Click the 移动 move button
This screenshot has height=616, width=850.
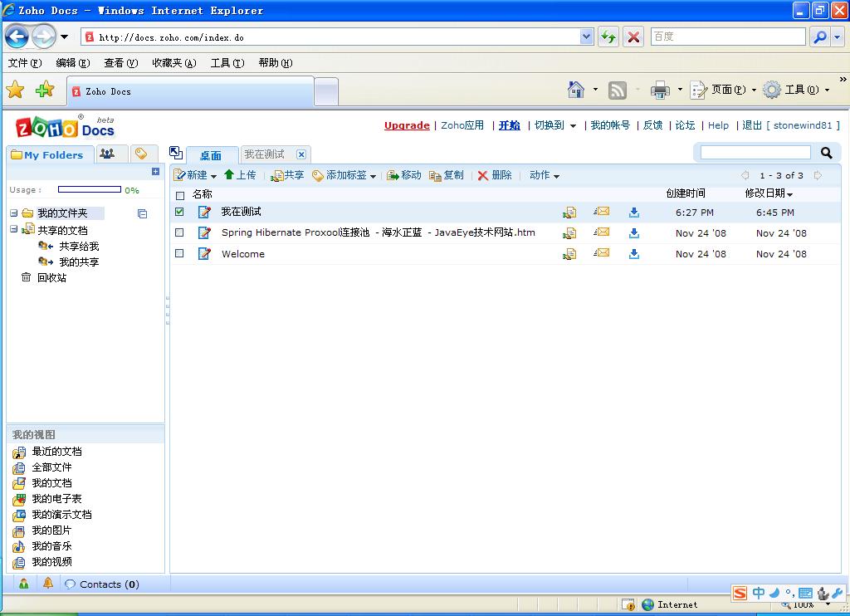tap(404, 175)
